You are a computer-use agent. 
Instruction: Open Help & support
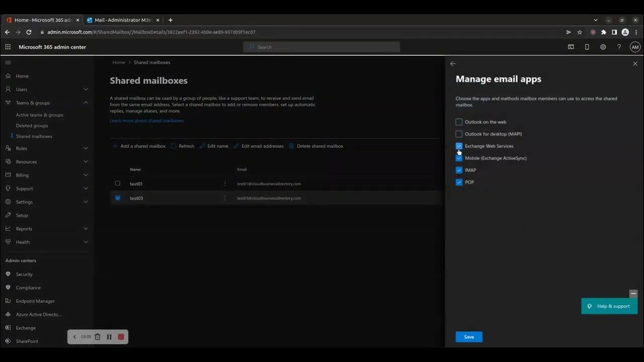(609, 306)
